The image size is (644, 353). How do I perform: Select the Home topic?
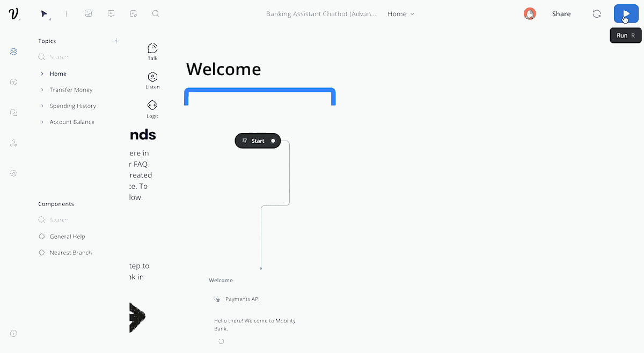pyautogui.click(x=58, y=73)
